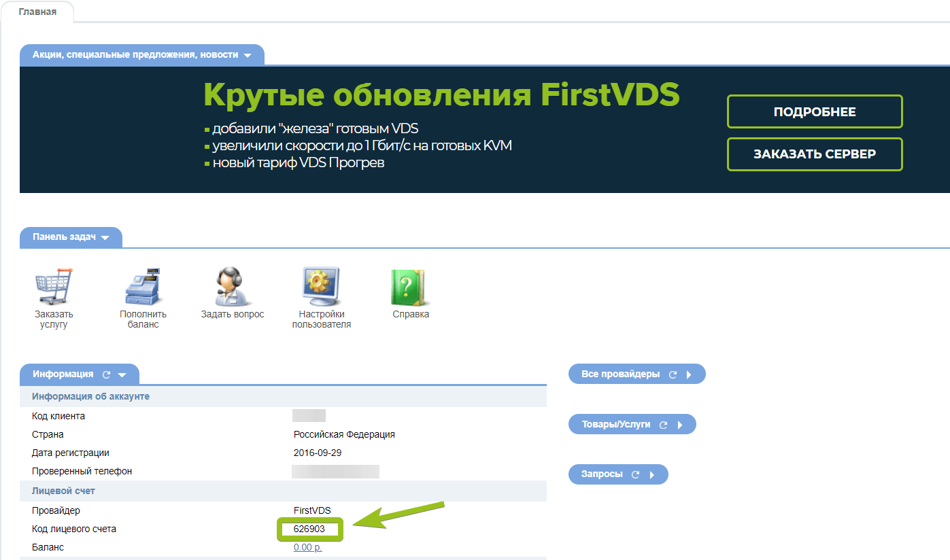Viewport: 950px width, 560px height.
Task: Collapse the Акции, специальные предложения, новости section
Action: pos(248,55)
